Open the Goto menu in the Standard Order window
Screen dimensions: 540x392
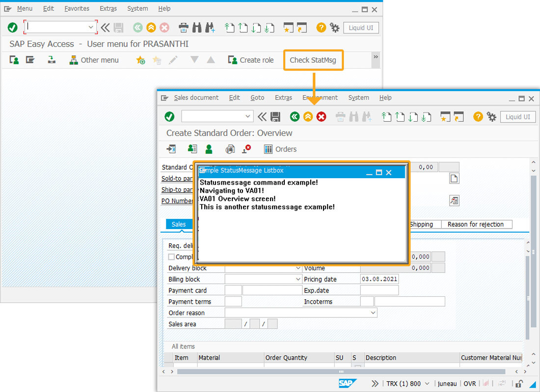point(257,98)
